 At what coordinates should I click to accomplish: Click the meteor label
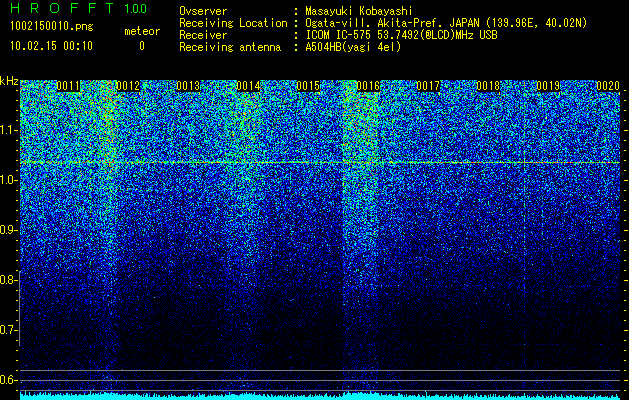coord(142,31)
